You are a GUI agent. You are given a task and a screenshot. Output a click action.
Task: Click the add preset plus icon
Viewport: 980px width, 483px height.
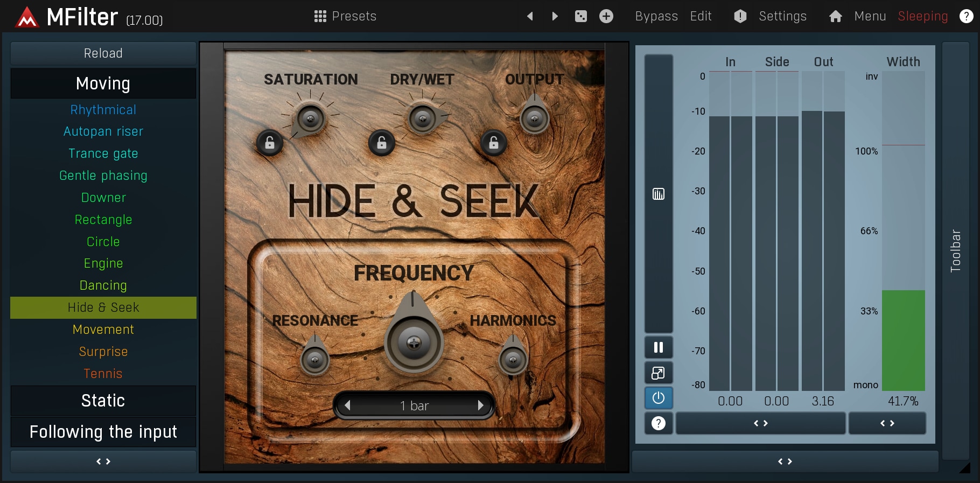(x=606, y=16)
